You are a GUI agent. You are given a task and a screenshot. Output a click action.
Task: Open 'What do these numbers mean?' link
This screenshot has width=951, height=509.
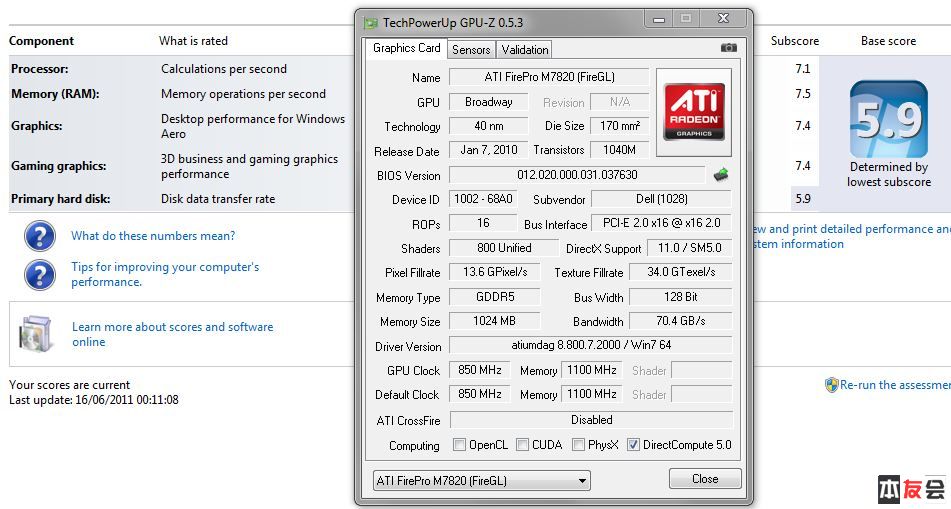coord(153,236)
